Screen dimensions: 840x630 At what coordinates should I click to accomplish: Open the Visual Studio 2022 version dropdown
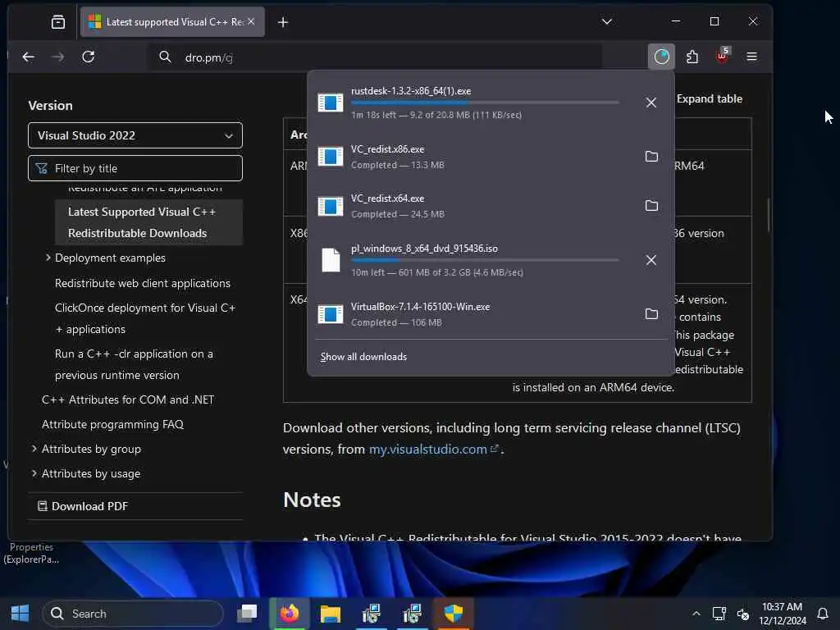[135, 135]
